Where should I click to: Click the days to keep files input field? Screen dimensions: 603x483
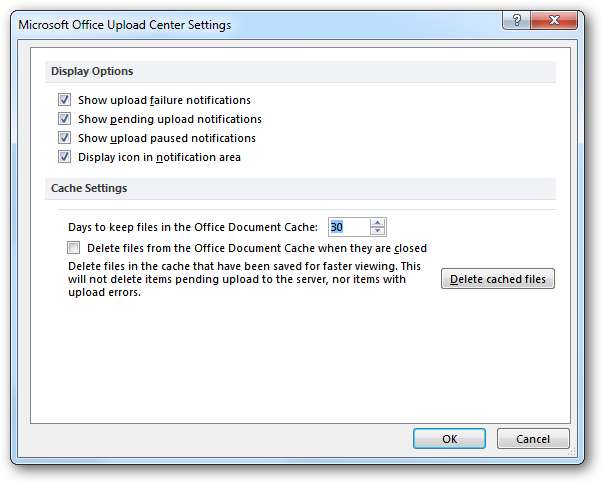coord(348,227)
